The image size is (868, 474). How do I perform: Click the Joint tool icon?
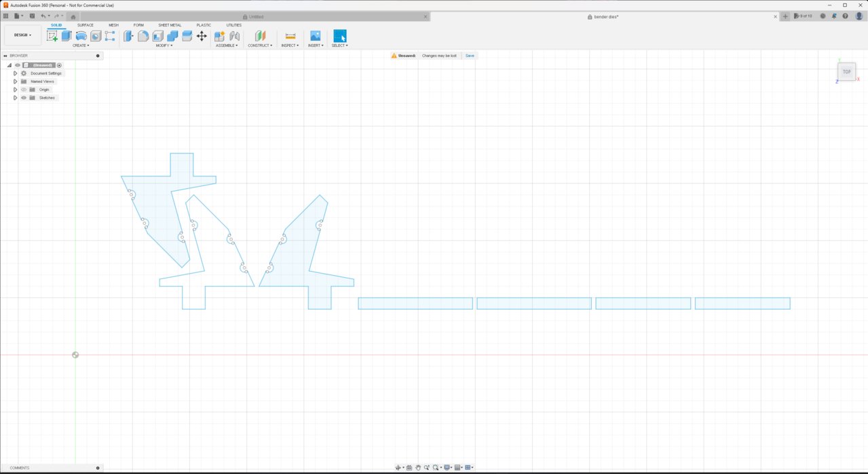pos(234,36)
